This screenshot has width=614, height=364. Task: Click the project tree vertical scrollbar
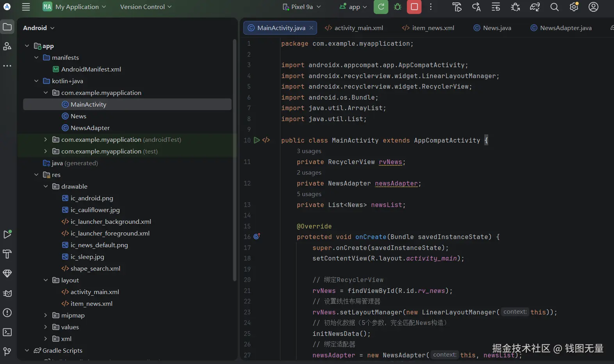point(234,160)
